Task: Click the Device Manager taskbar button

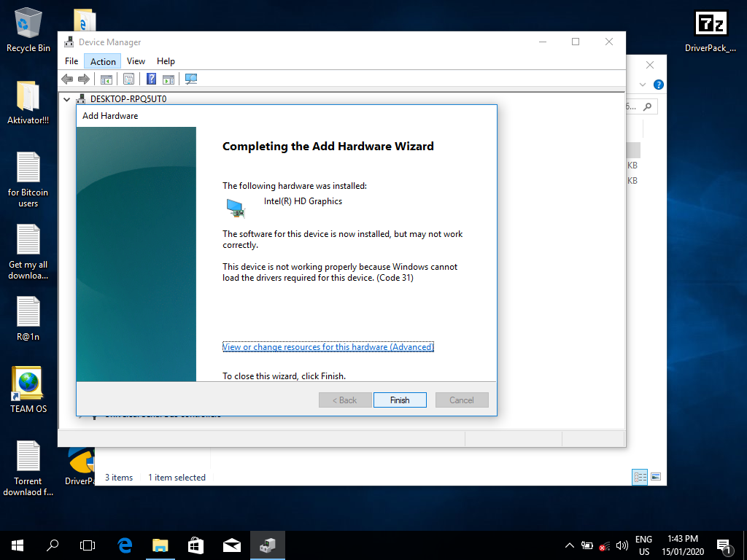Action: [268, 545]
